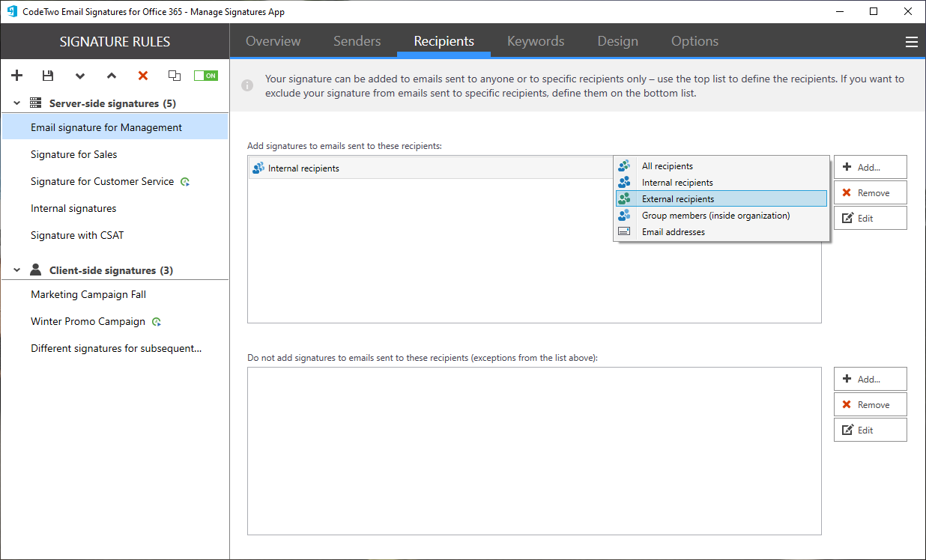The height and width of the screenshot is (560, 926).
Task: Move selected rule up
Action: click(112, 76)
